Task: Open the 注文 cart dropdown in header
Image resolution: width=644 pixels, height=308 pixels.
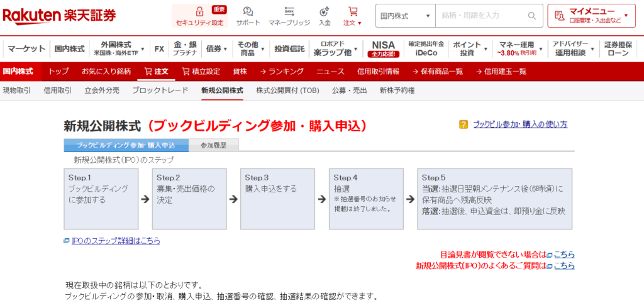Action: [x=353, y=16]
